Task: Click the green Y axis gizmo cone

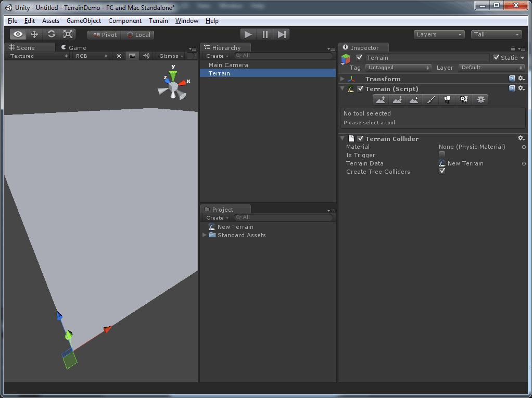Action: click(173, 75)
